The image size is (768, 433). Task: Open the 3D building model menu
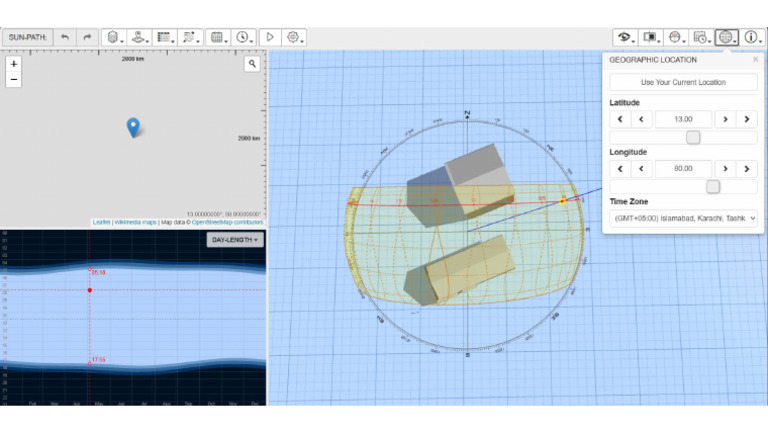click(x=115, y=37)
